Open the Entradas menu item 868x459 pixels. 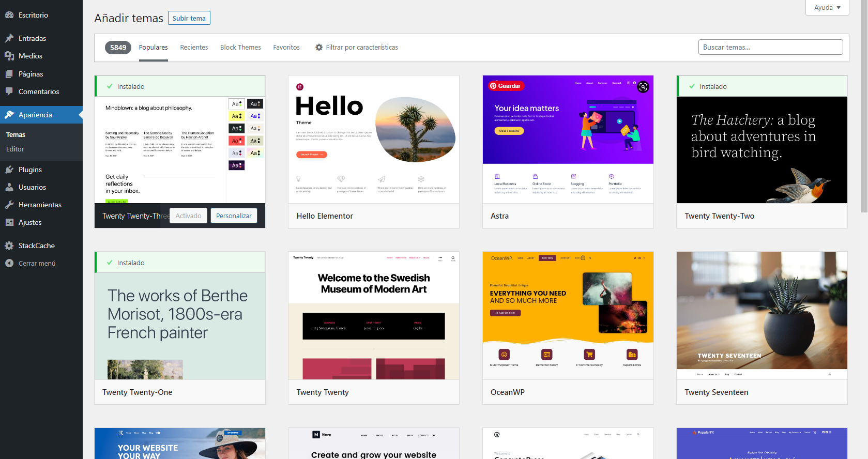[x=41, y=38]
